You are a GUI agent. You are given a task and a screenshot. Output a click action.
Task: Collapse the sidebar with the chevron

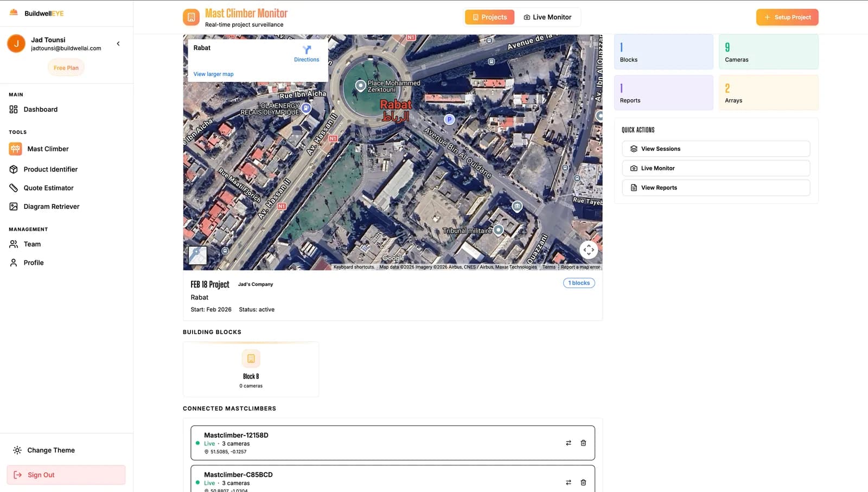118,43
